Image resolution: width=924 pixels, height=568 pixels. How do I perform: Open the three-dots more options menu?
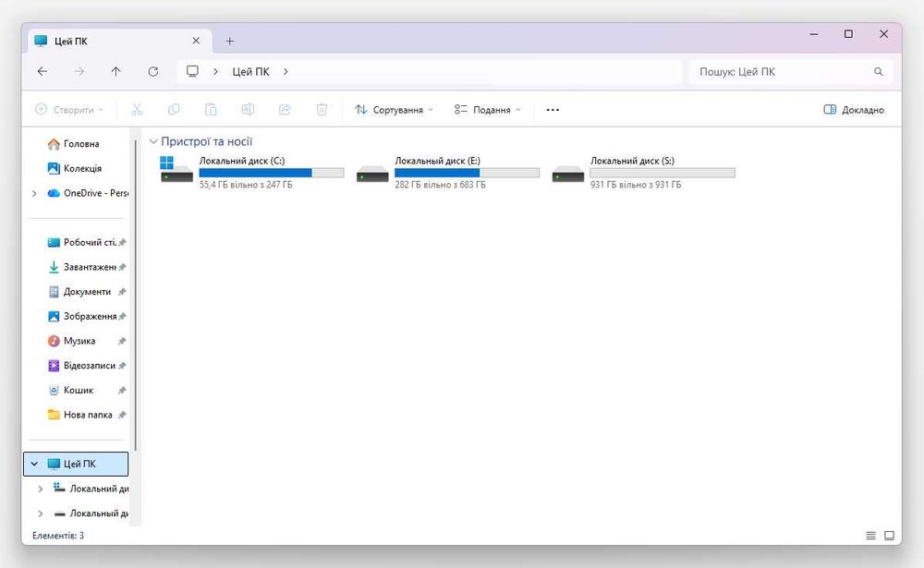click(x=553, y=110)
